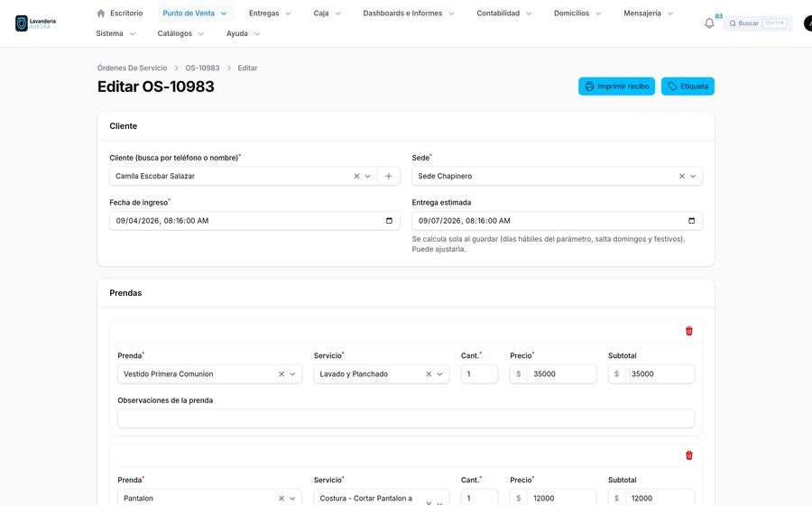Click printer icon in Imprimir recibo

pyautogui.click(x=589, y=87)
